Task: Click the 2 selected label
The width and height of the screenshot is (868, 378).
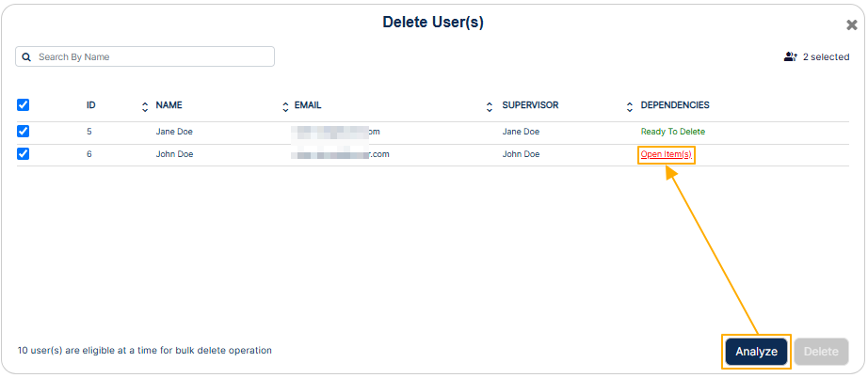Action: (x=826, y=57)
